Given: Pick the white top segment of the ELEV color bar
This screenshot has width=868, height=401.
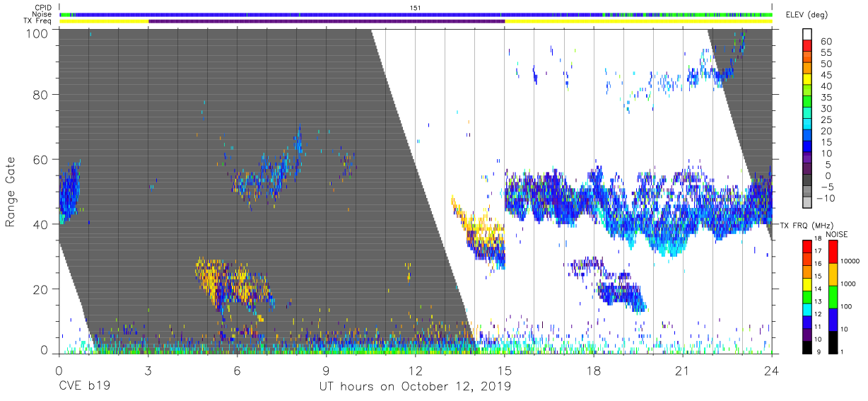Looking at the screenshot, I should click(809, 35).
